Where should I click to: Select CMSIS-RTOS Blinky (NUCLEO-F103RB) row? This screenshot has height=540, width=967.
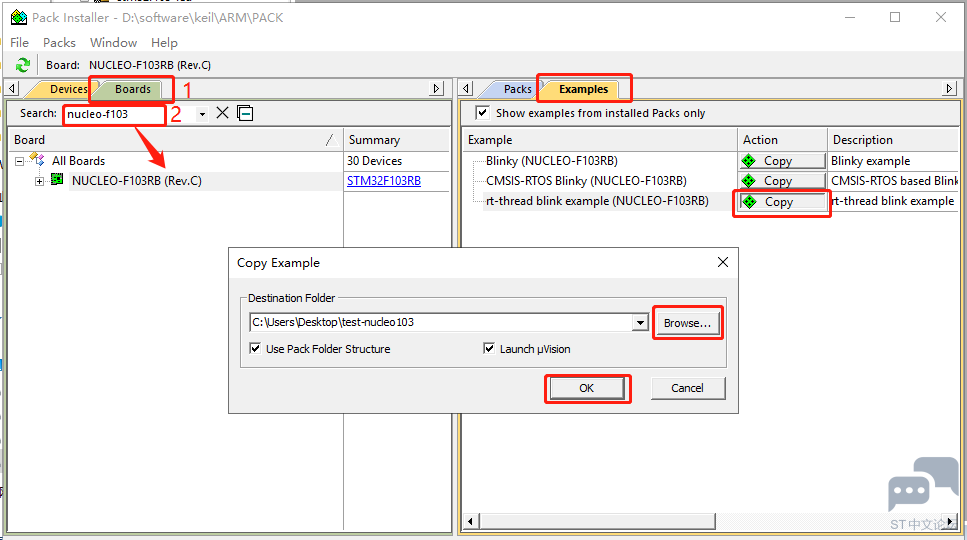[x=586, y=181]
